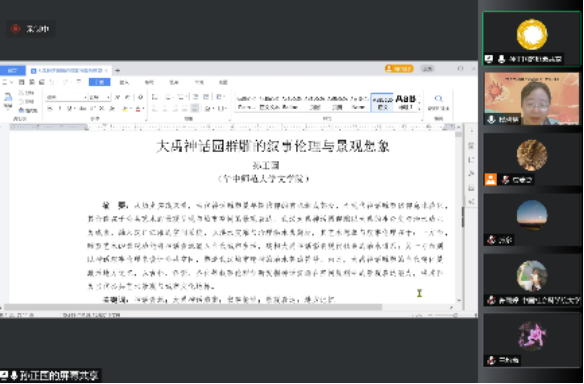Screen dimensions: 584x384
Task: Click the orange host icon on spiral participant
Action: [x=491, y=180]
